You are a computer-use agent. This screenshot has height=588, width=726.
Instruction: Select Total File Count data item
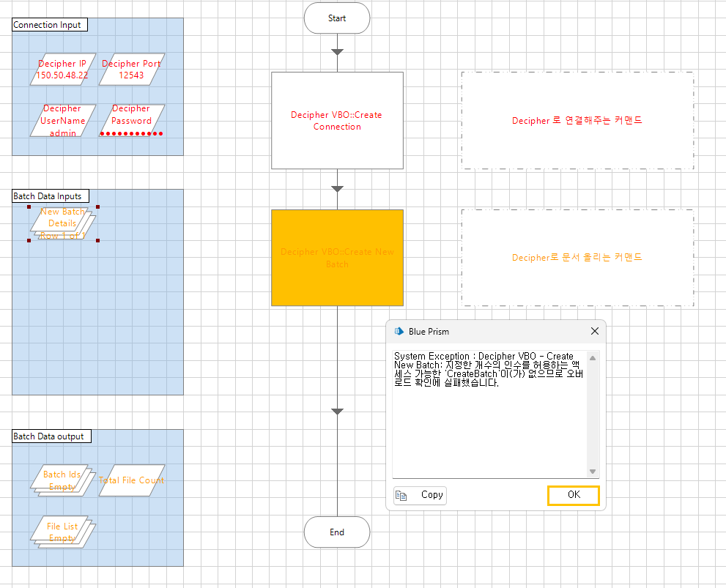tap(131, 480)
